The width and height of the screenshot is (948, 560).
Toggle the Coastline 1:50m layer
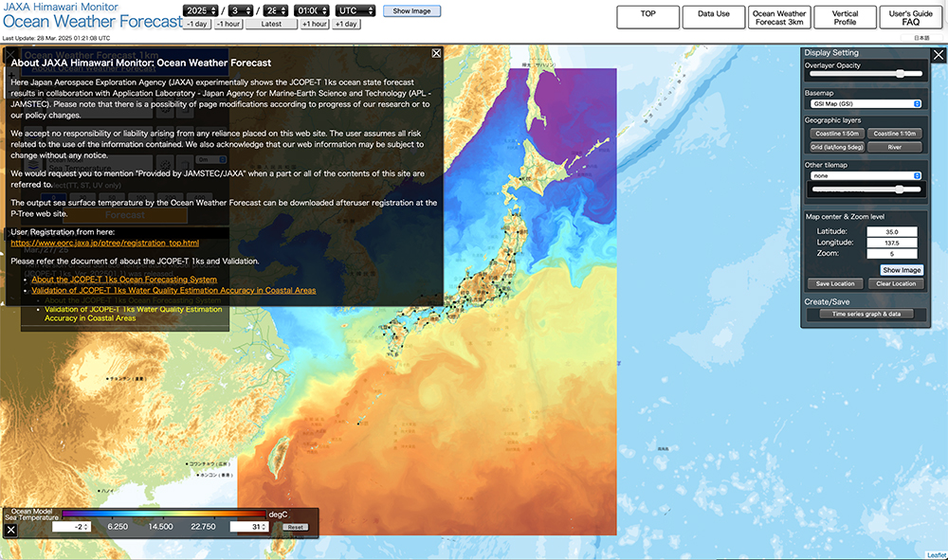tap(837, 134)
